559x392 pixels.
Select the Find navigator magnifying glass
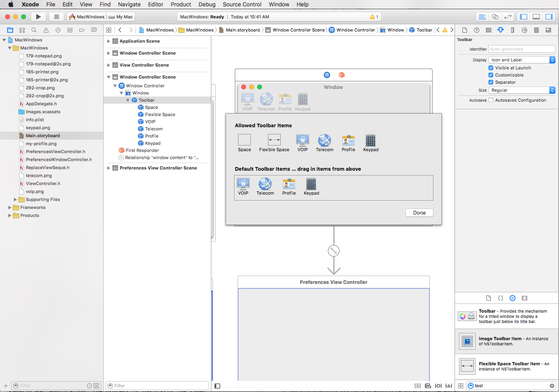[x=34, y=30]
